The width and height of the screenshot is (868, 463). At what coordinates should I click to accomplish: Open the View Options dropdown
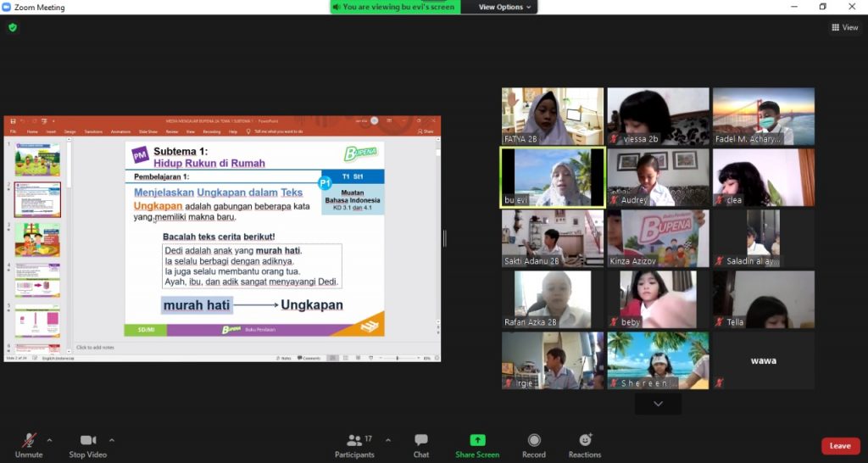(x=505, y=7)
